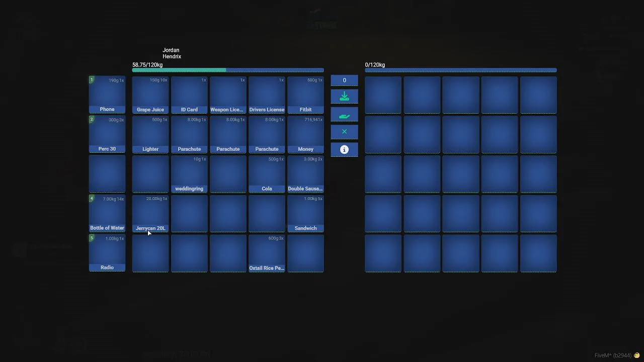Select the Perc 30 hotbar slot
This screenshot has width=644, height=362.
107,134
